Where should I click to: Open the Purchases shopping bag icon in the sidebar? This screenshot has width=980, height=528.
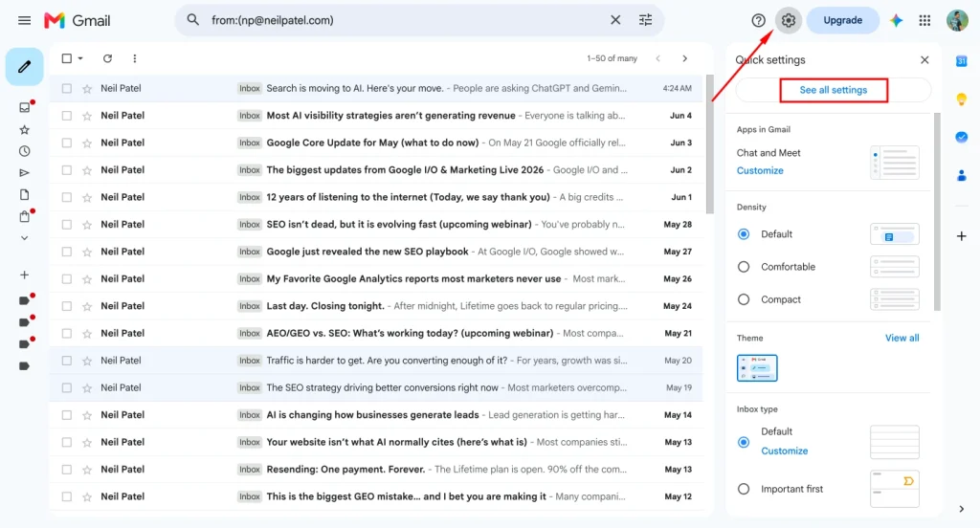(x=24, y=217)
